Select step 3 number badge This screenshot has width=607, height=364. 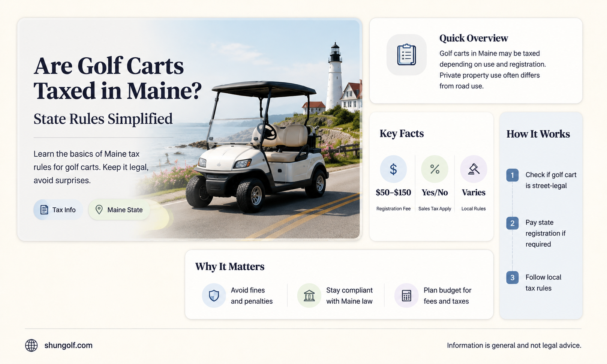pos(512,278)
